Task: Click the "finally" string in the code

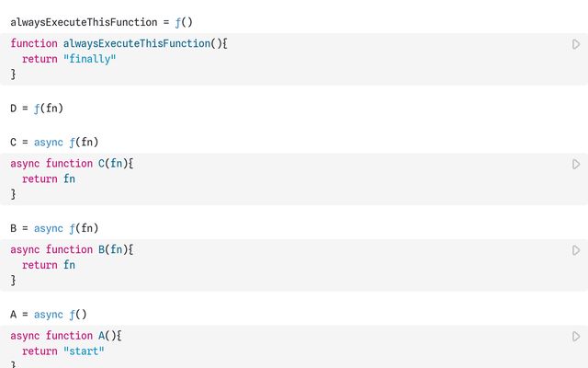Action: 91,59
